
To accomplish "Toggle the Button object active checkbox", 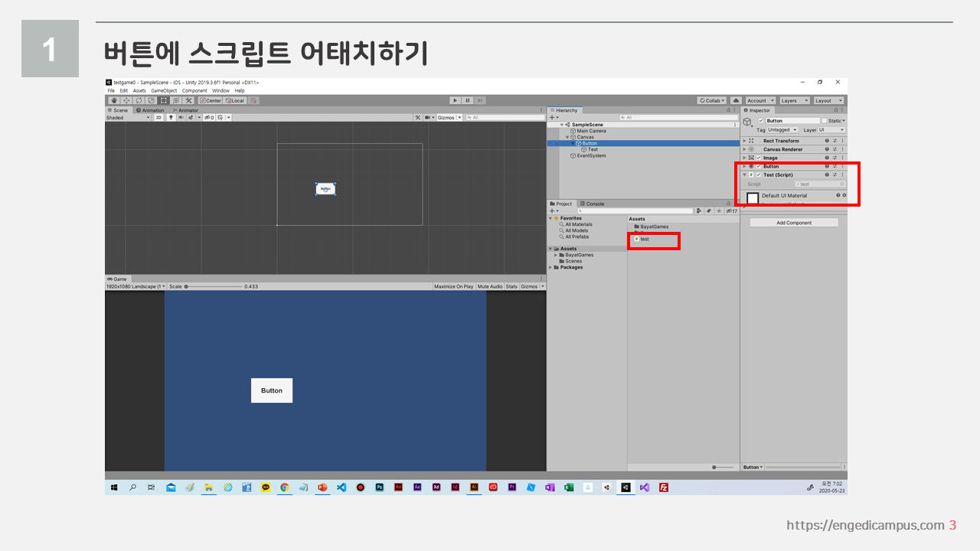I will click(x=761, y=120).
